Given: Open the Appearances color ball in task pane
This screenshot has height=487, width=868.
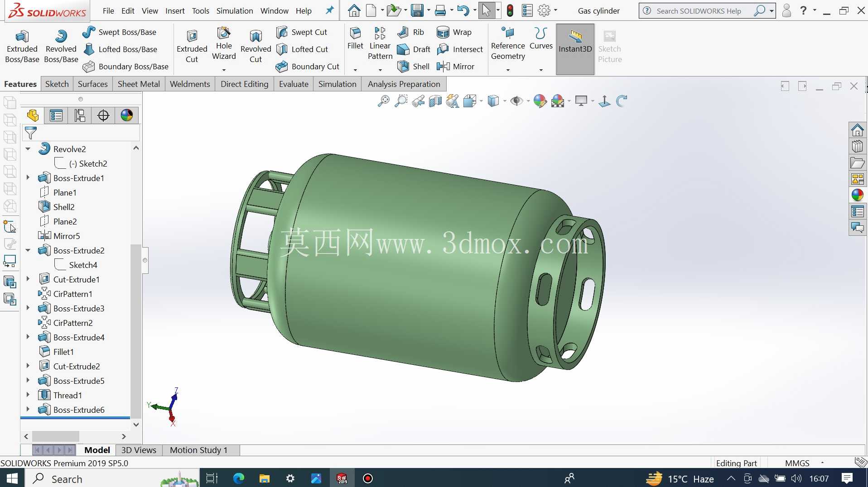Looking at the screenshot, I should [x=858, y=195].
